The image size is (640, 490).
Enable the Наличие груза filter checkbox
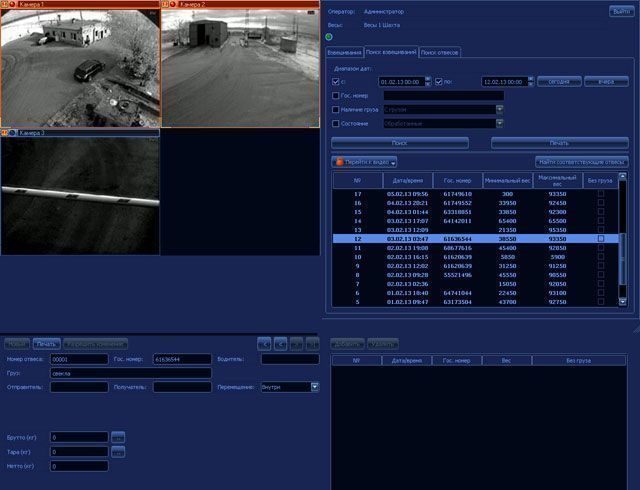point(336,109)
